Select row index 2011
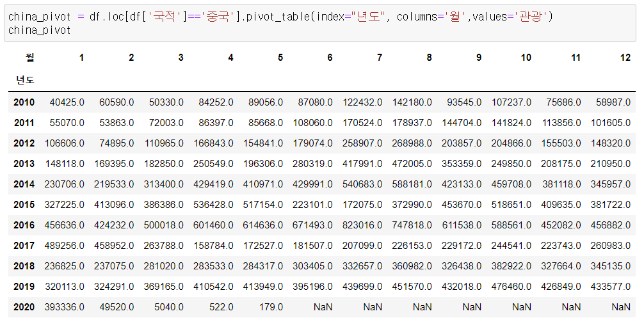The height and width of the screenshot is (318, 644). coord(24,123)
